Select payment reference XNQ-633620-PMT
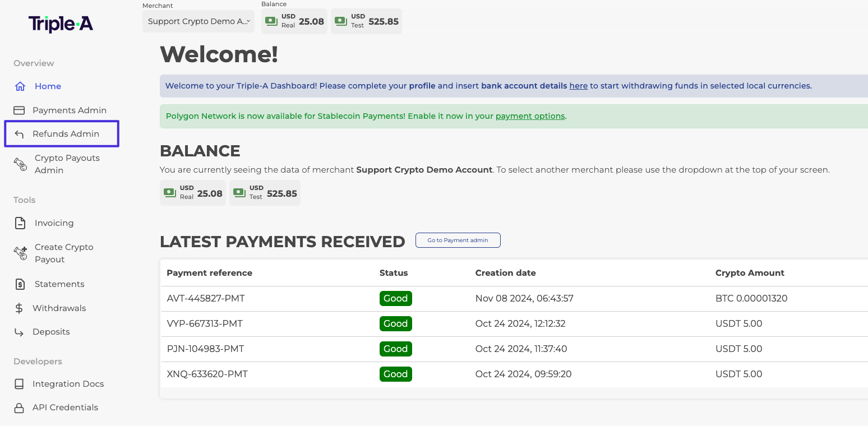Screen dimensions: 868x426 coord(207,374)
